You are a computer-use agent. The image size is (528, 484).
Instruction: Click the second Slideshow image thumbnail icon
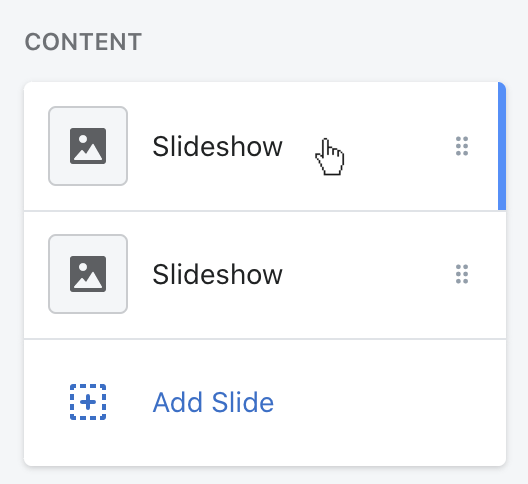(x=88, y=274)
